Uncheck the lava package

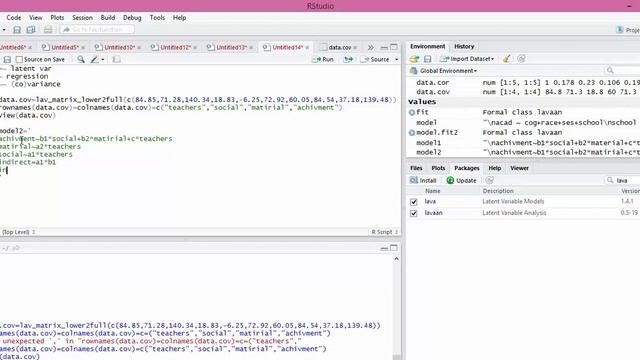click(413, 202)
